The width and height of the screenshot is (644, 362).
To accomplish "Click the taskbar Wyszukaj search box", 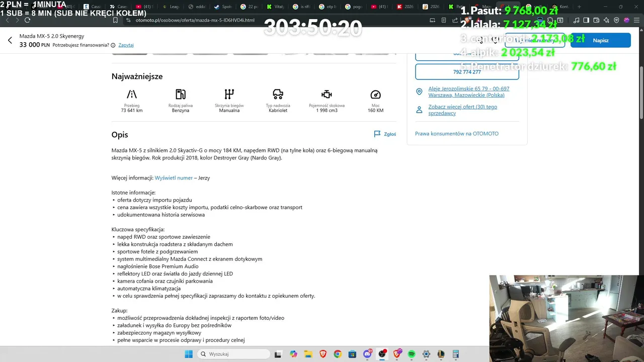I will pos(233,354).
